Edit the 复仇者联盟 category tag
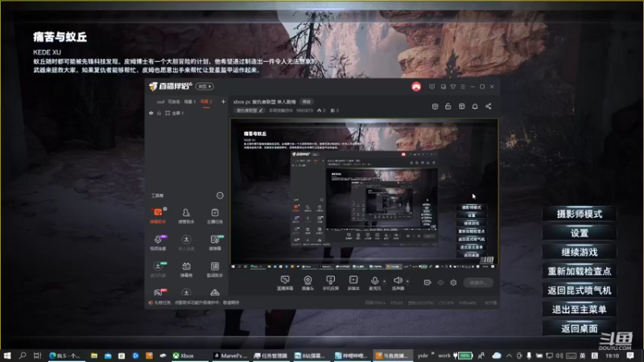This screenshot has width=644, height=362. 250,110
